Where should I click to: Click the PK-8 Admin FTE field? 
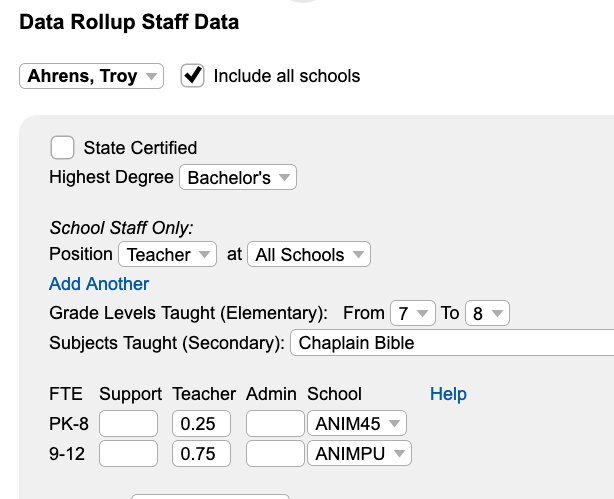coord(275,423)
